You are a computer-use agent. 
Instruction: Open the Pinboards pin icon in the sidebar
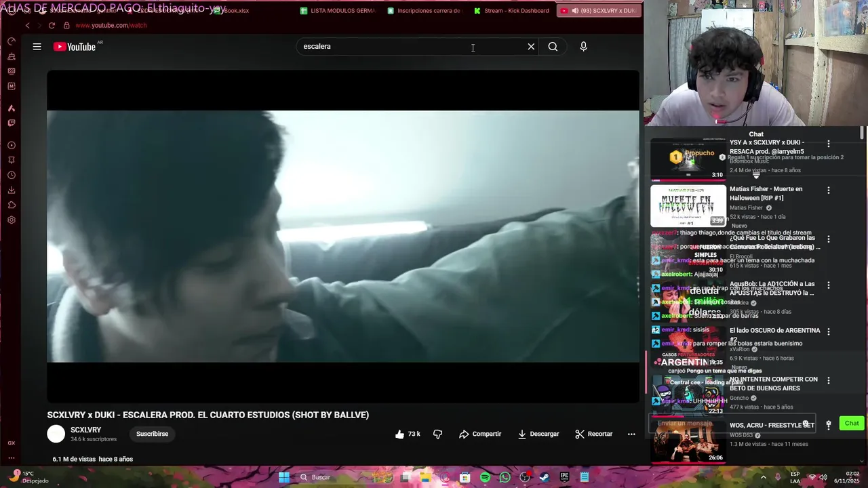tap(12, 160)
